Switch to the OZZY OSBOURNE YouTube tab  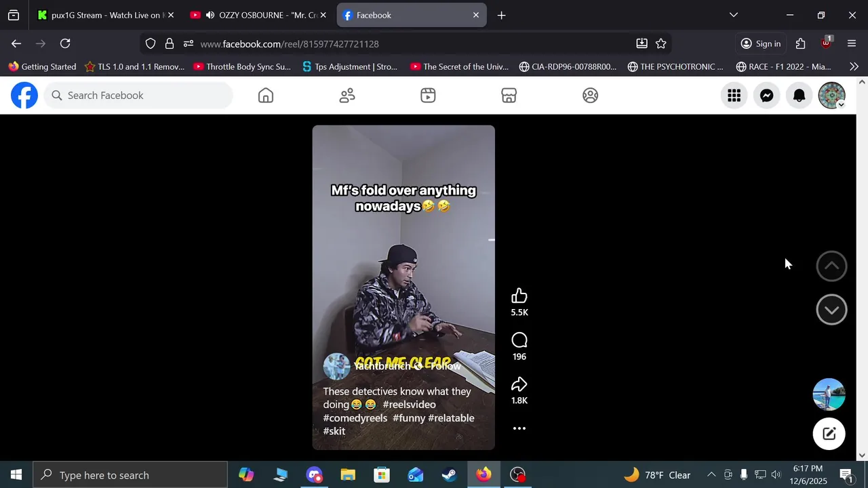(x=260, y=15)
